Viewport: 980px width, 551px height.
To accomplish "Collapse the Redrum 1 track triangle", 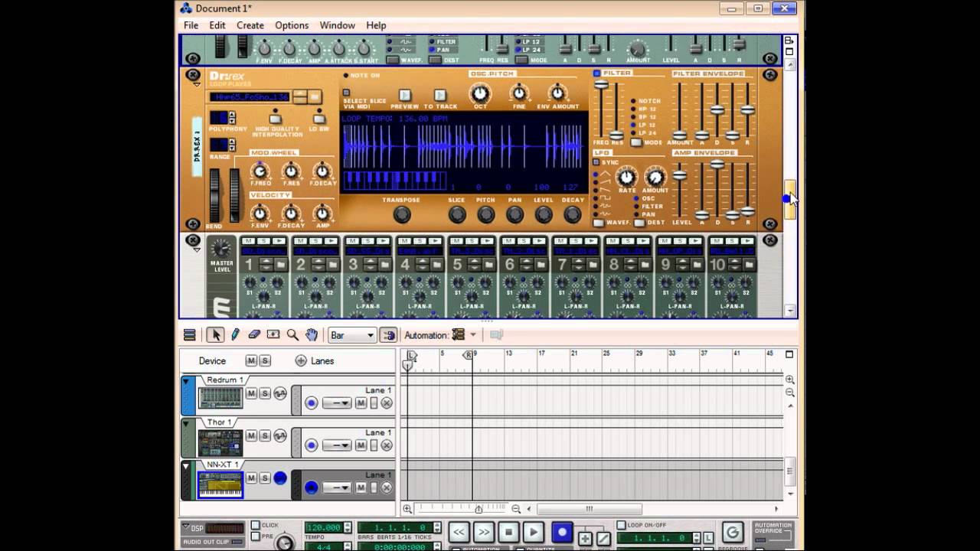I will [x=185, y=380].
